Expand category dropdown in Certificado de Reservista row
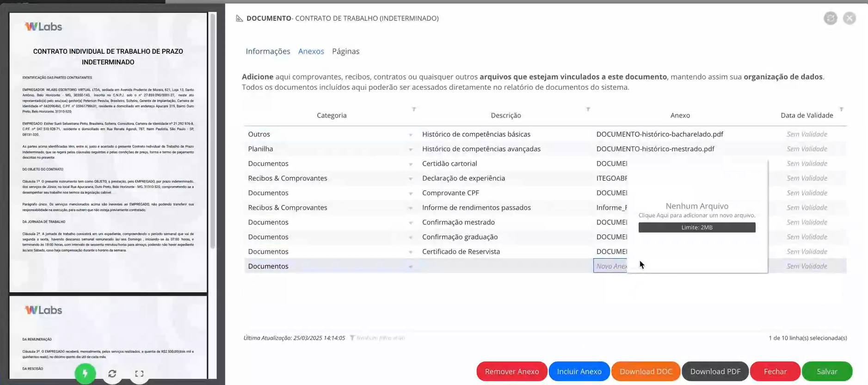The height and width of the screenshot is (385, 868). tap(411, 252)
